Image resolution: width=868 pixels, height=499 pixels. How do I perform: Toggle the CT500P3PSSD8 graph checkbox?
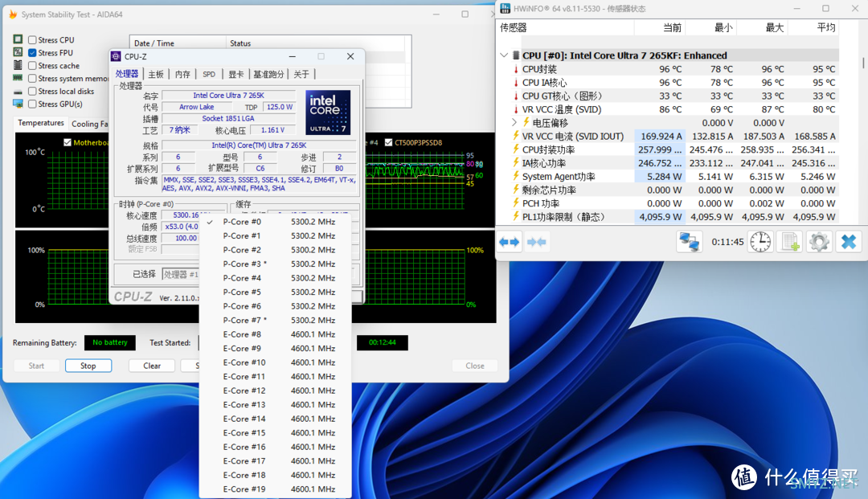[389, 142]
